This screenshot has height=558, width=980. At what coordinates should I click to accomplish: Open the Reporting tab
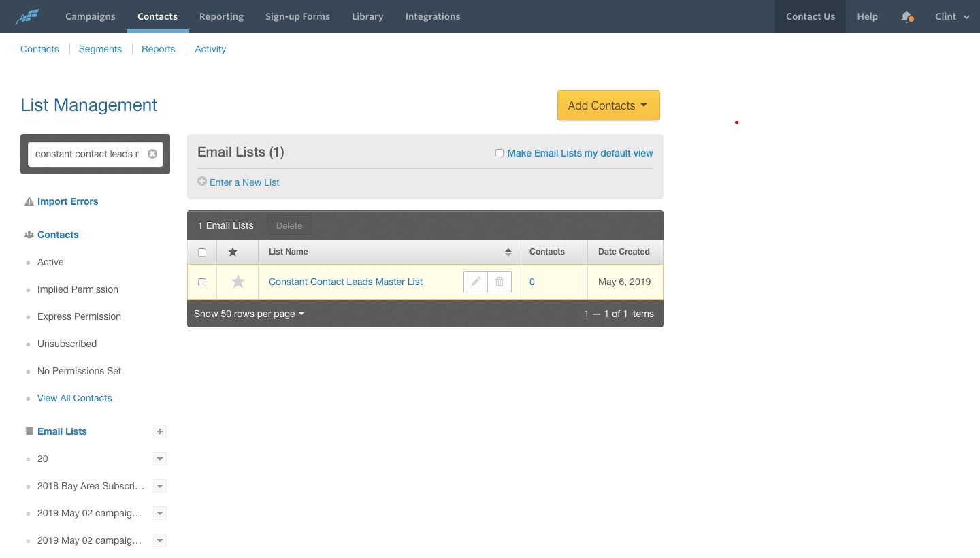(x=221, y=16)
